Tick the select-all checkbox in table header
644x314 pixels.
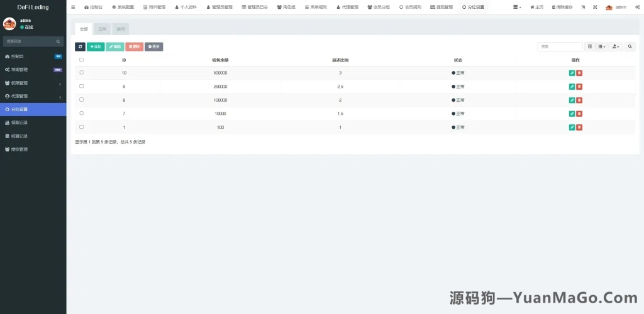pos(81,60)
